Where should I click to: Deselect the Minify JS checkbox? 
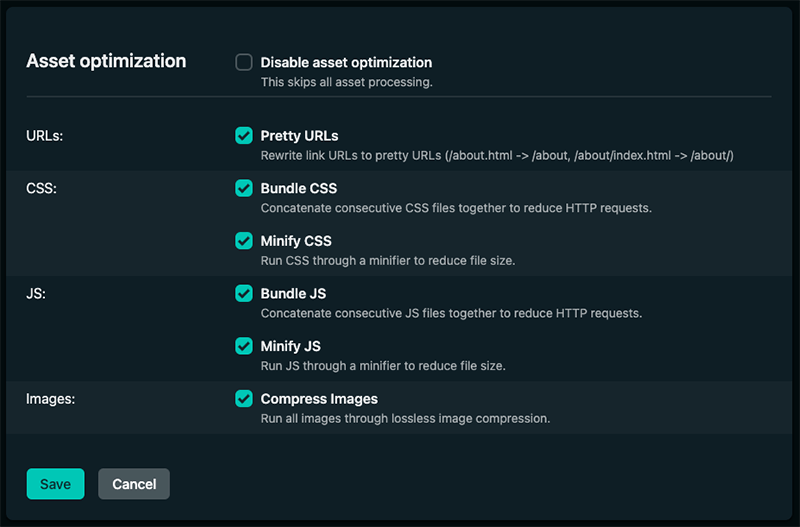(x=244, y=346)
